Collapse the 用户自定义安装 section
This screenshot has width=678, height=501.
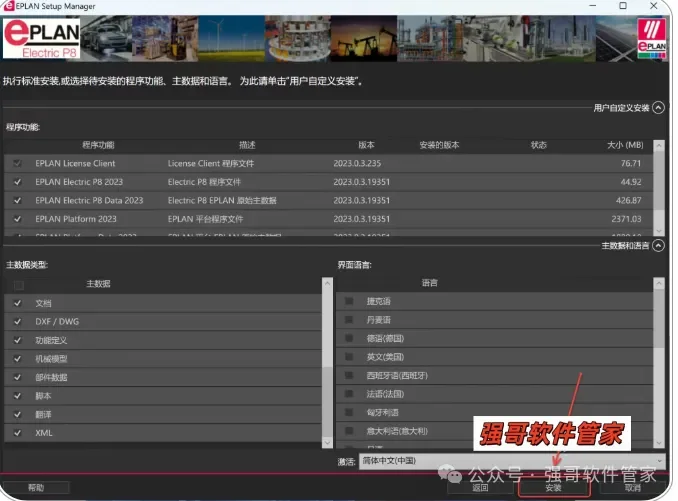coord(658,108)
